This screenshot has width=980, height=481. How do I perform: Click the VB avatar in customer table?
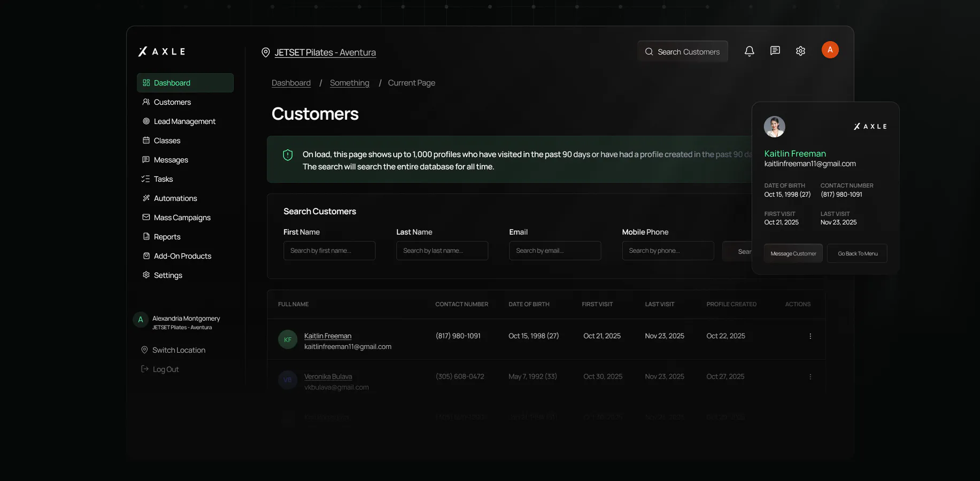coord(288,380)
